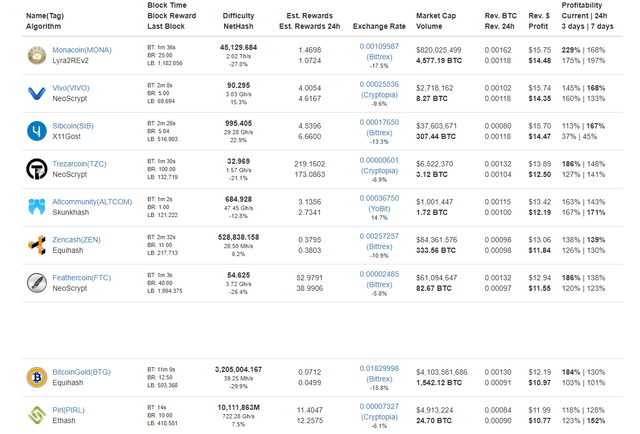Click the Feathercoin feather logo
640x434 pixels.
(x=37, y=283)
